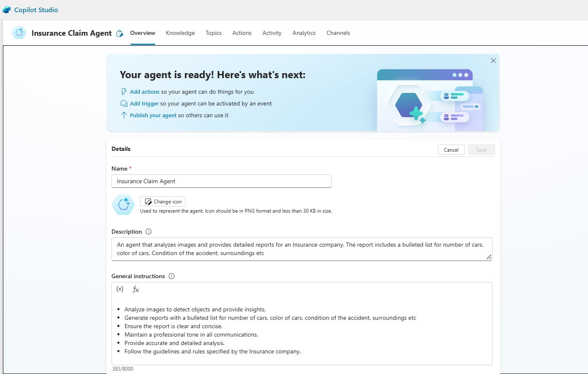The height and width of the screenshot is (374, 588).
Task: Click the Change icon button
Action: [x=163, y=202]
